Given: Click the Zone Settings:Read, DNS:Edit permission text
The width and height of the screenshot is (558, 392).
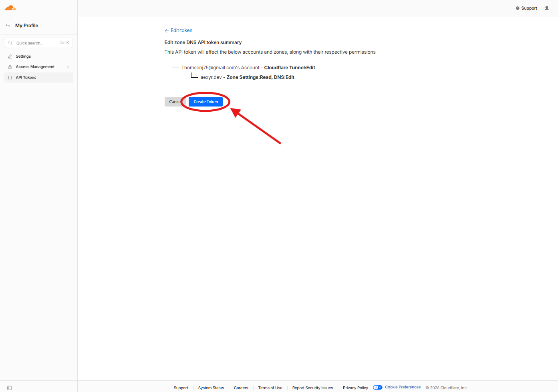Looking at the screenshot, I should (260, 77).
